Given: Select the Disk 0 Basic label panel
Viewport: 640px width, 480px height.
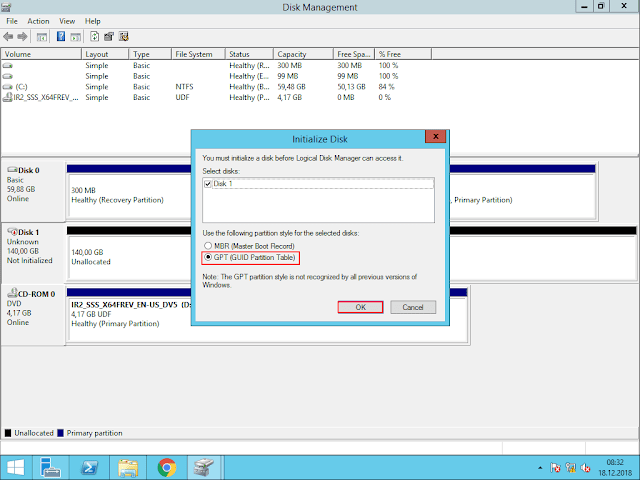Looking at the screenshot, I should (x=33, y=191).
